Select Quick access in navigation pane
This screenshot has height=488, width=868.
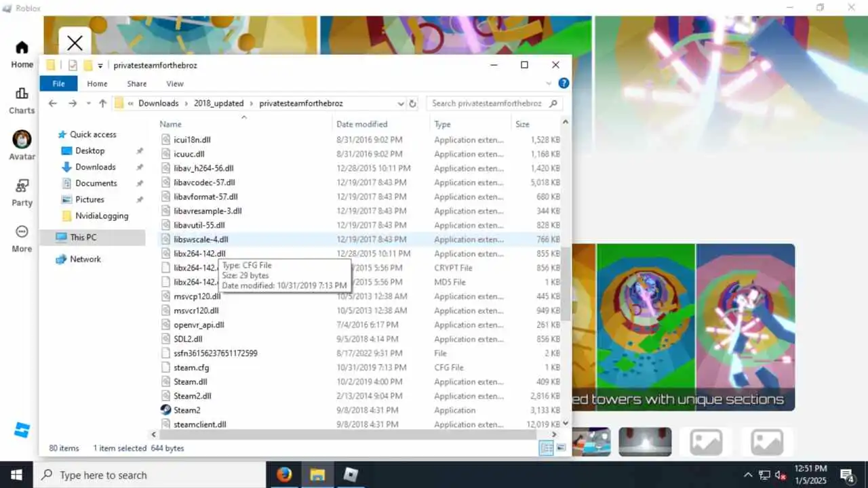coord(93,134)
